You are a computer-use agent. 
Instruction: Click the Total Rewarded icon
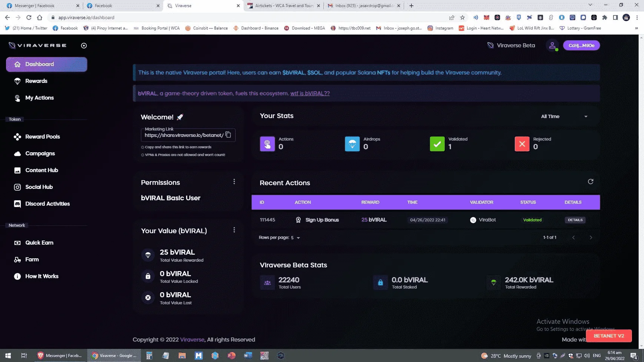[x=493, y=283]
